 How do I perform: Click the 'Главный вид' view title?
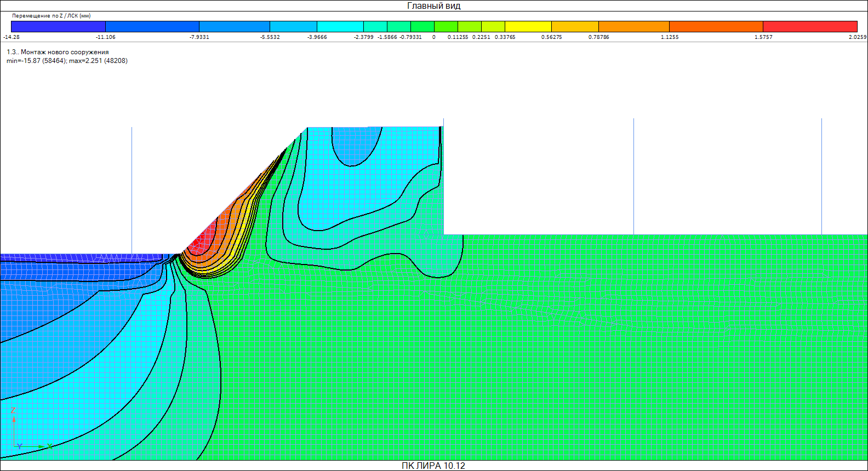click(433, 6)
